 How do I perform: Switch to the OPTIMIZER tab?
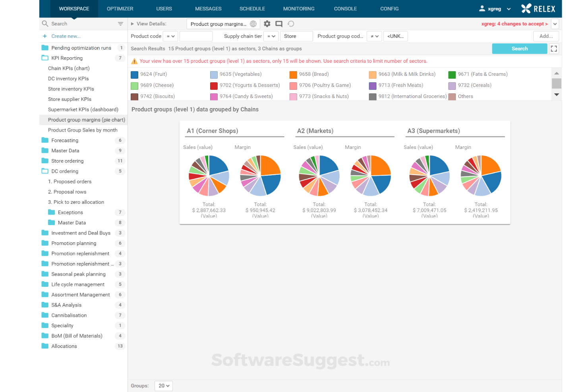click(x=120, y=8)
